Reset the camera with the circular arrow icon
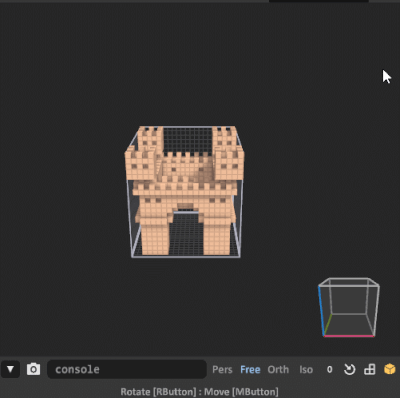The width and height of the screenshot is (400, 398). click(349, 369)
